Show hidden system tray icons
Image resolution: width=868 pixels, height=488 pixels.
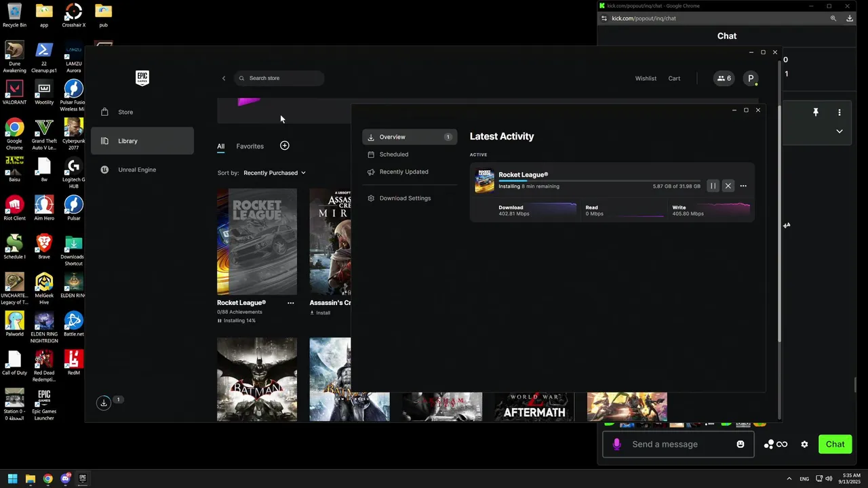[789, 479]
